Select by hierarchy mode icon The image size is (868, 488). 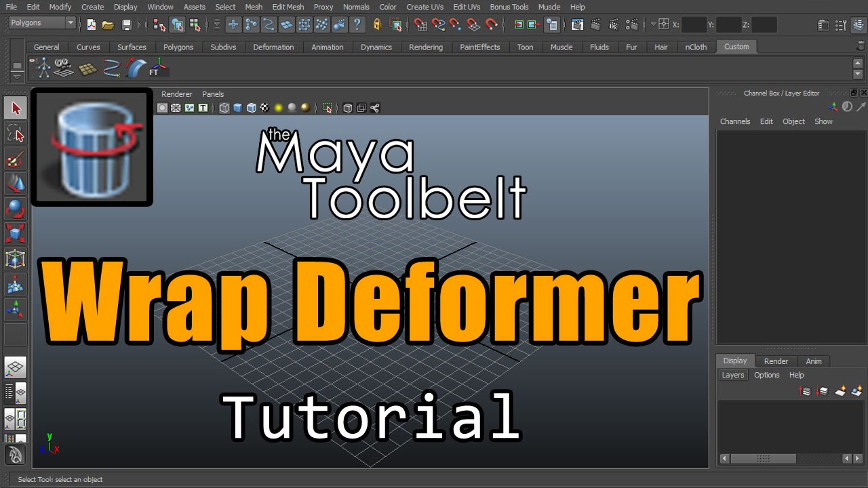tap(159, 25)
